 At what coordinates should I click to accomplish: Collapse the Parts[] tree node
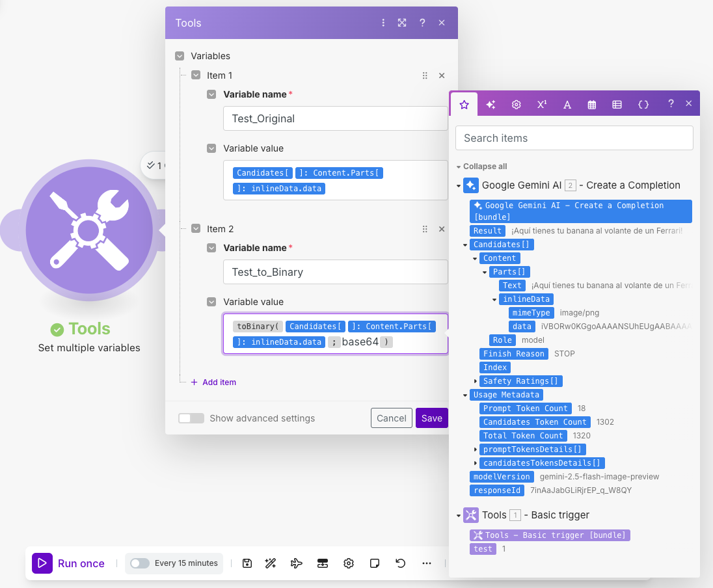pyautogui.click(x=485, y=273)
